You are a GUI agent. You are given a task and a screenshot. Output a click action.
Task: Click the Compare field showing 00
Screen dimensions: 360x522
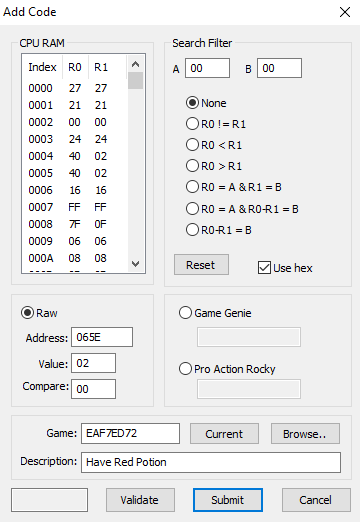coord(93,389)
